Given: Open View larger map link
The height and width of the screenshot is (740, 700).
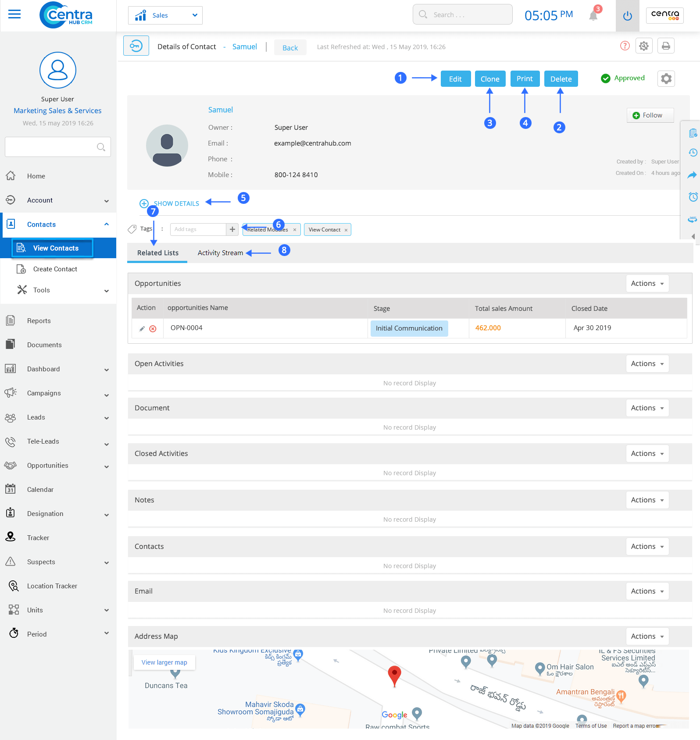Looking at the screenshot, I should coord(164,662).
